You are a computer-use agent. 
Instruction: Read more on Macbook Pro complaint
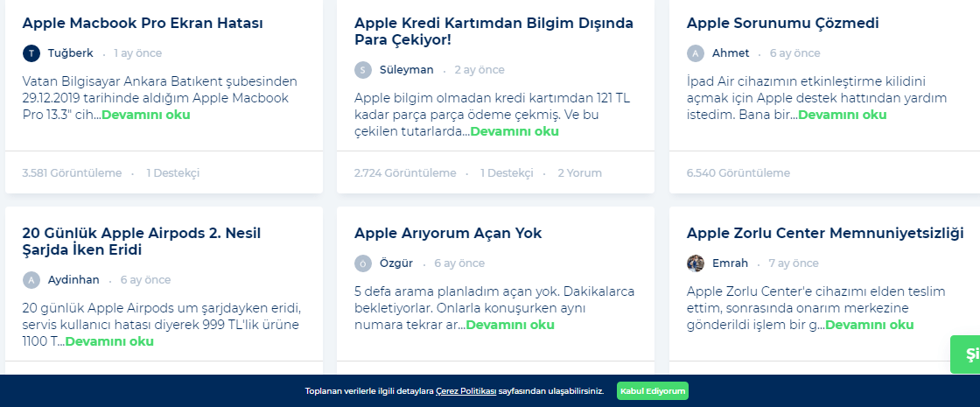click(145, 115)
